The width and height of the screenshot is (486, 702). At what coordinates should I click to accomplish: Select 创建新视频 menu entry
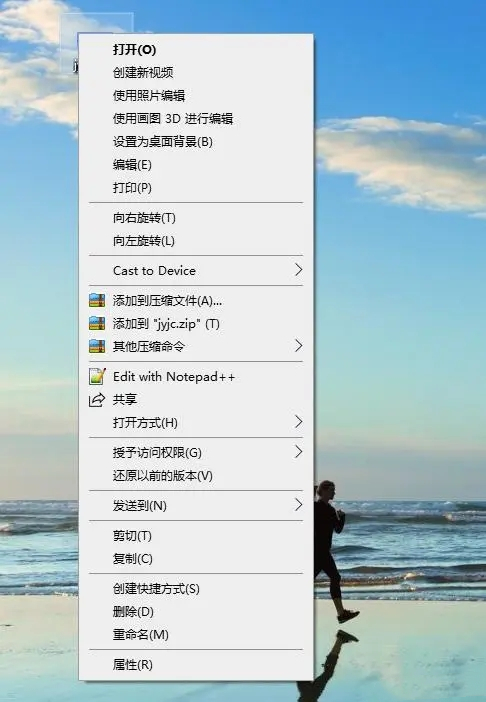[x=143, y=73]
